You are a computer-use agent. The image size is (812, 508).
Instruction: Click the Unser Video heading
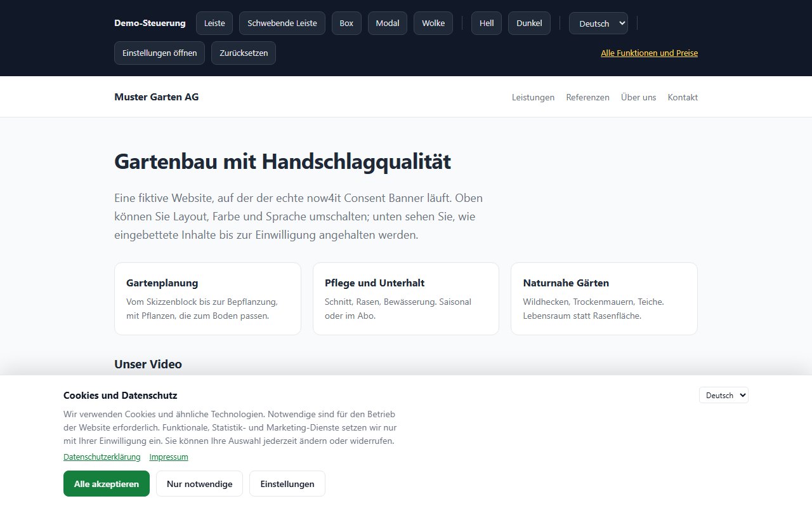click(148, 364)
